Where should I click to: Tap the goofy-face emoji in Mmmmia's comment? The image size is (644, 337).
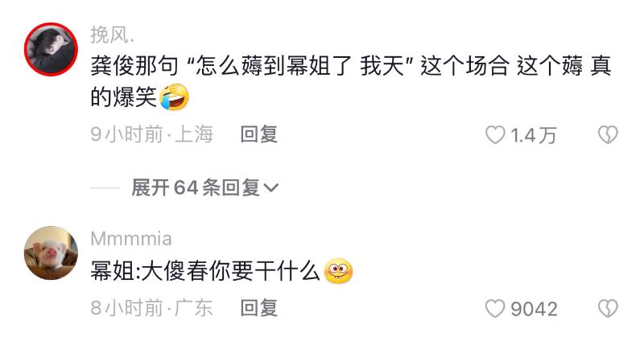pyautogui.click(x=338, y=271)
